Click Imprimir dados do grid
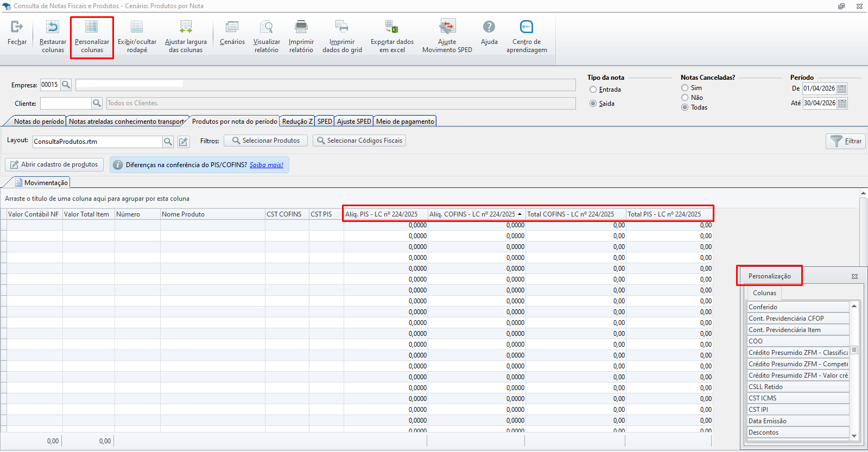 tap(342, 36)
